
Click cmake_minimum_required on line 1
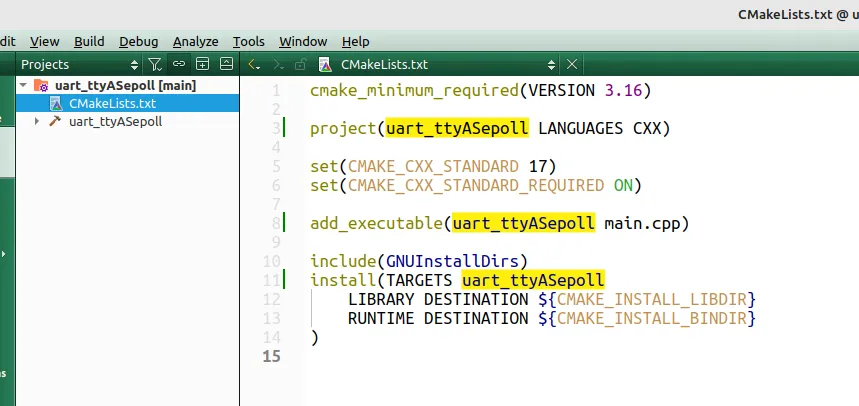tap(414, 90)
